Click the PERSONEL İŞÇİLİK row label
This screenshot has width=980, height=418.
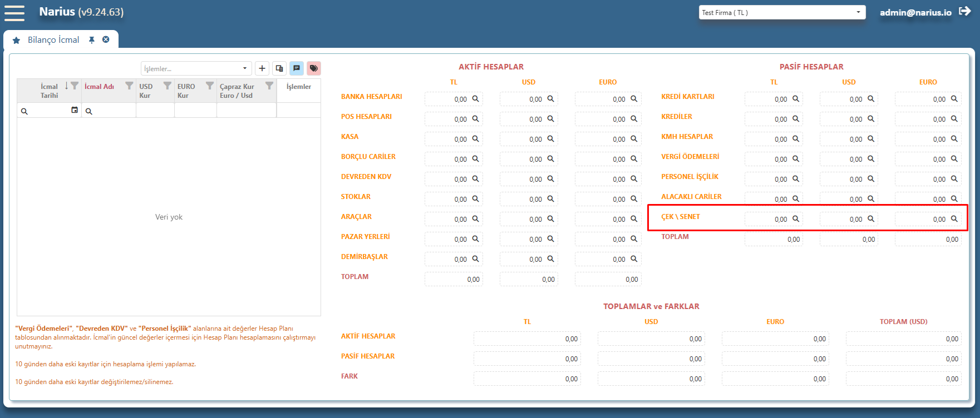(690, 177)
